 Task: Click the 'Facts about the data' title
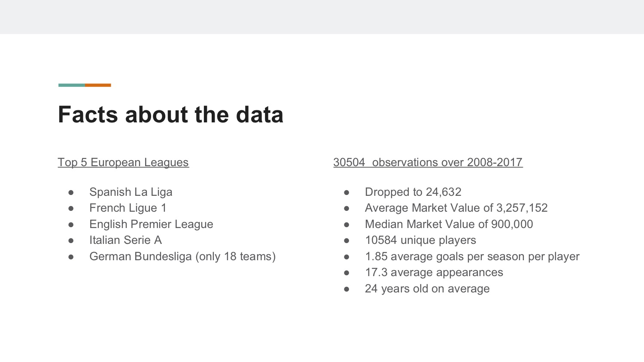tap(170, 115)
